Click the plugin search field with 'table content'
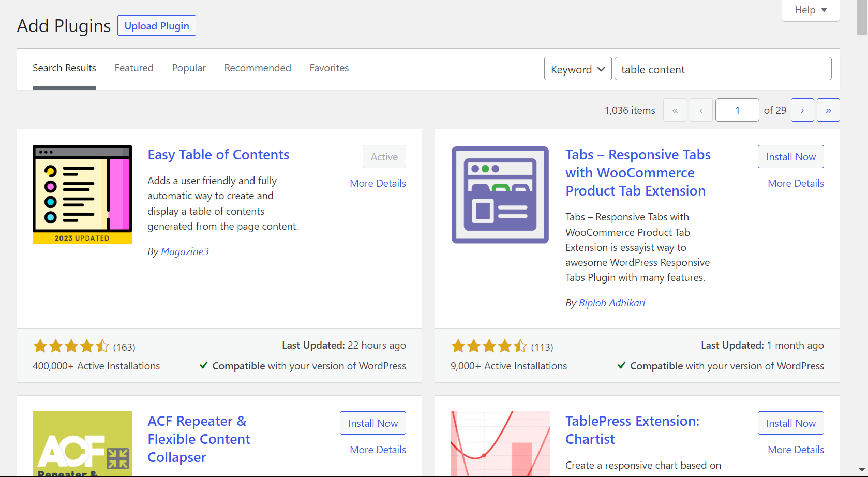868x477 pixels. point(723,69)
